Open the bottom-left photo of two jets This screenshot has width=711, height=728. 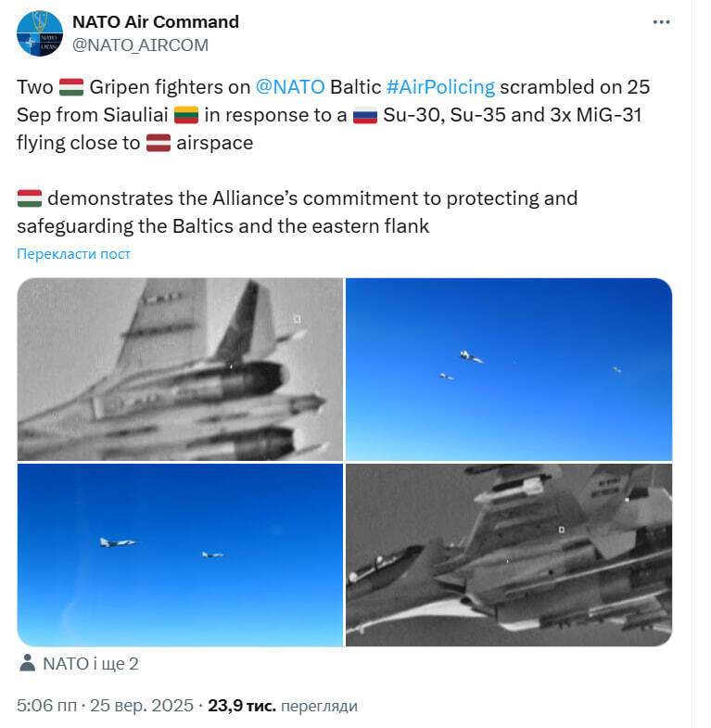point(180,555)
